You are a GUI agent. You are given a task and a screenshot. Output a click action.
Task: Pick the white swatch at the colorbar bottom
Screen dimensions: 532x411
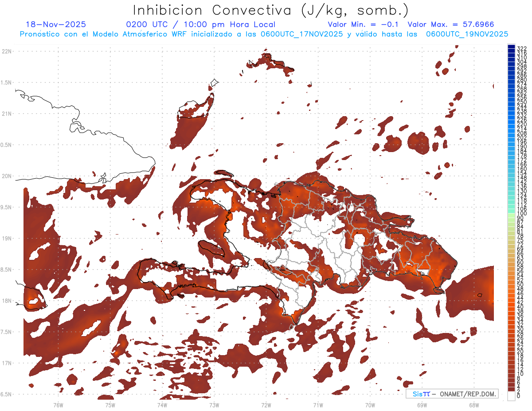(x=512, y=395)
